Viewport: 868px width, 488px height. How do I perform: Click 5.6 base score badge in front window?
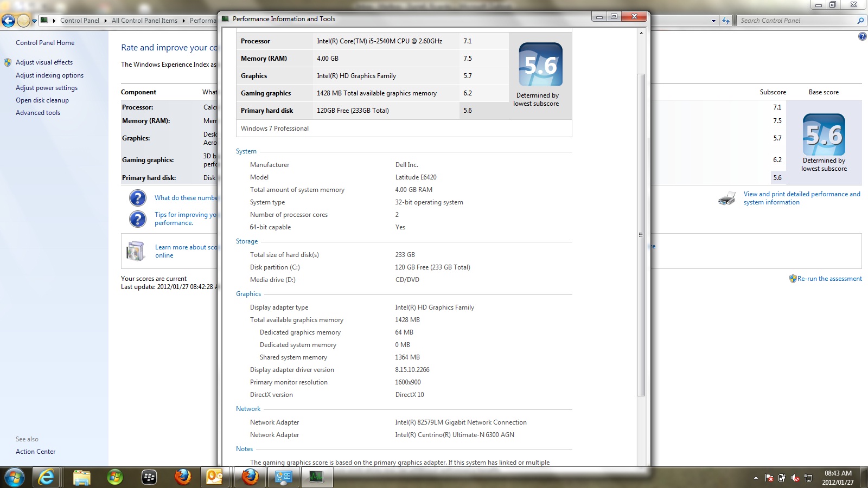541,65
